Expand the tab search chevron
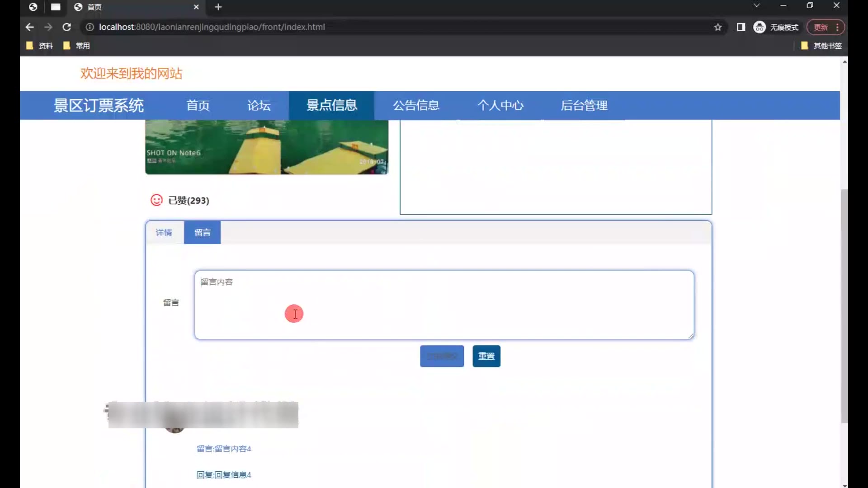This screenshot has width=868, height=488. point(756,5)
